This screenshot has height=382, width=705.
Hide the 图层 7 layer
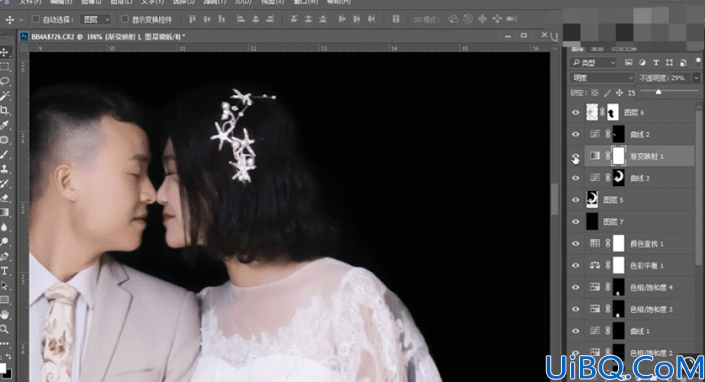click(x=576, y=222)
